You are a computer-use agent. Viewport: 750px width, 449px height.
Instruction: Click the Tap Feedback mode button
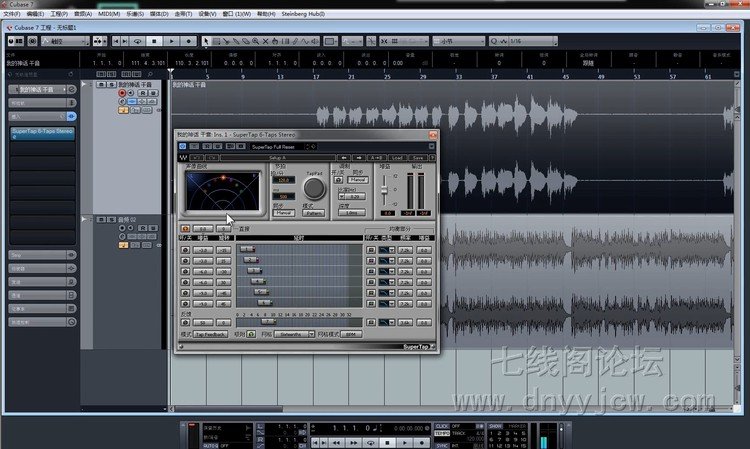click(210, 334)
